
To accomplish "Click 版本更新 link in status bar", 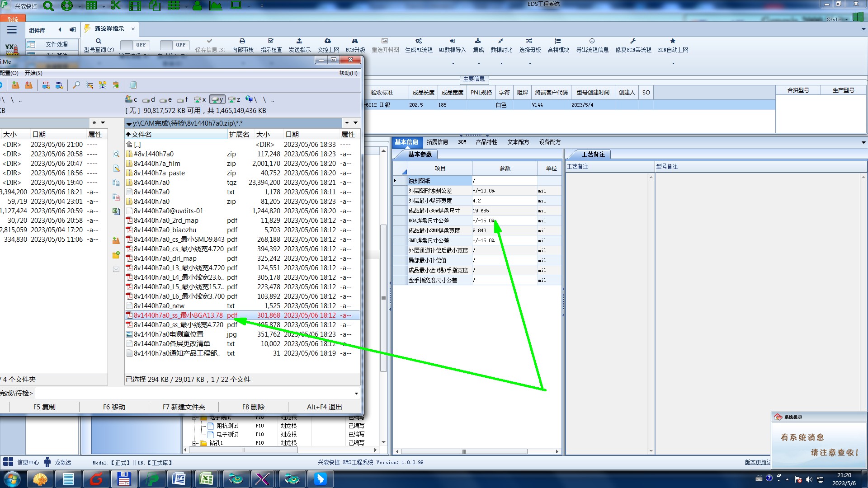I will click(758, 462).
